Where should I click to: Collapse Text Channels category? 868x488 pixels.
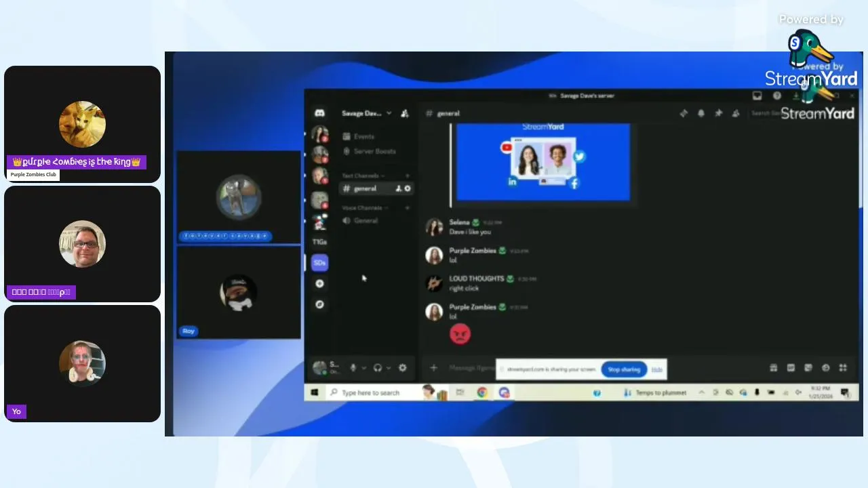[363, 176]
